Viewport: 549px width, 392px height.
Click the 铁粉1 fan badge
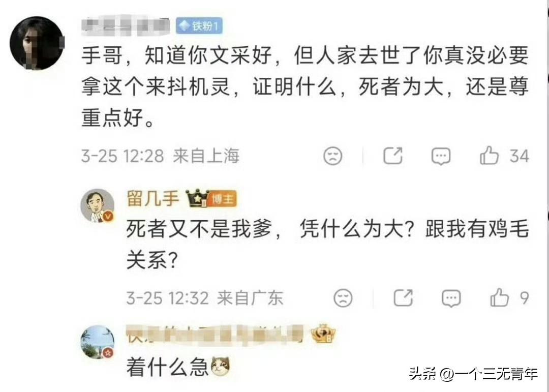coord(199,25)
